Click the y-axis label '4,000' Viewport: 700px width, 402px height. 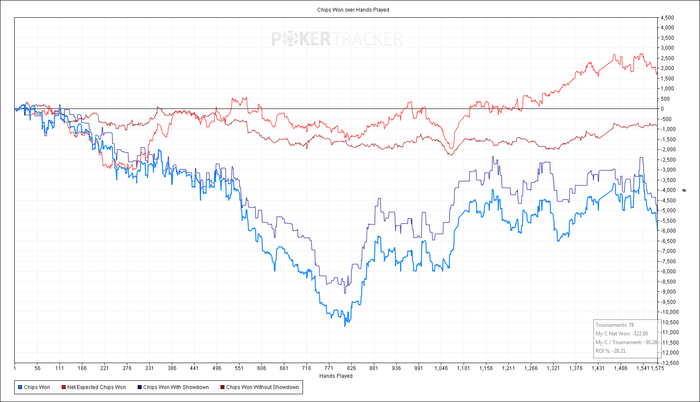[x=667, y=28]
